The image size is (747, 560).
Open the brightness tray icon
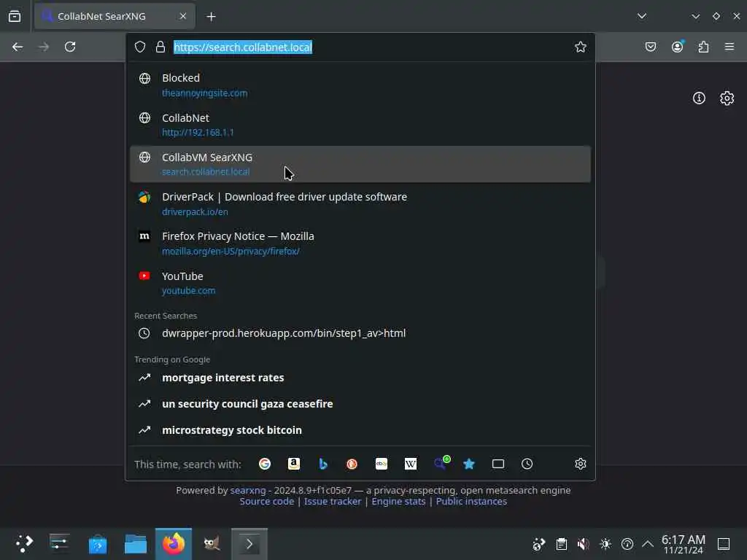(x=605, y=544)
